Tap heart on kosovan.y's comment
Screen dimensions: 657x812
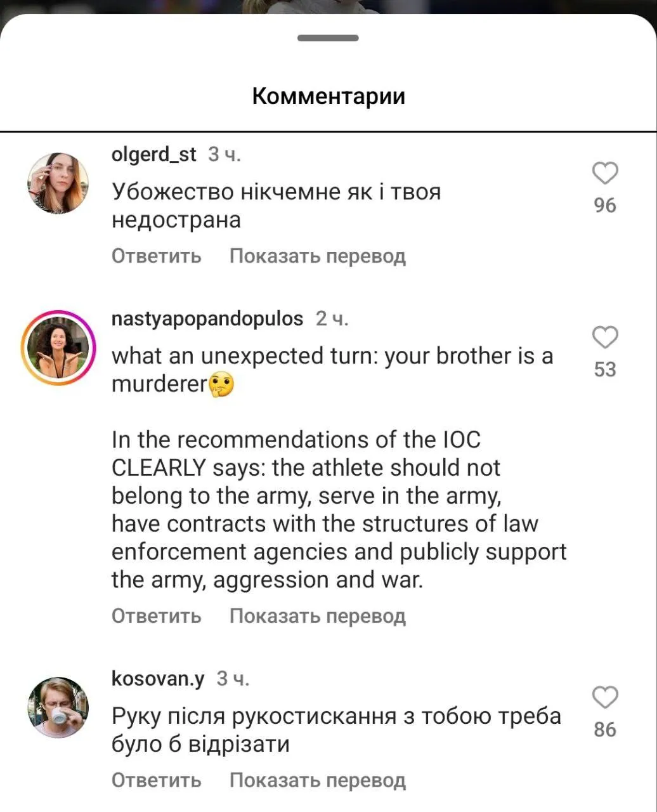pos(605,697)
